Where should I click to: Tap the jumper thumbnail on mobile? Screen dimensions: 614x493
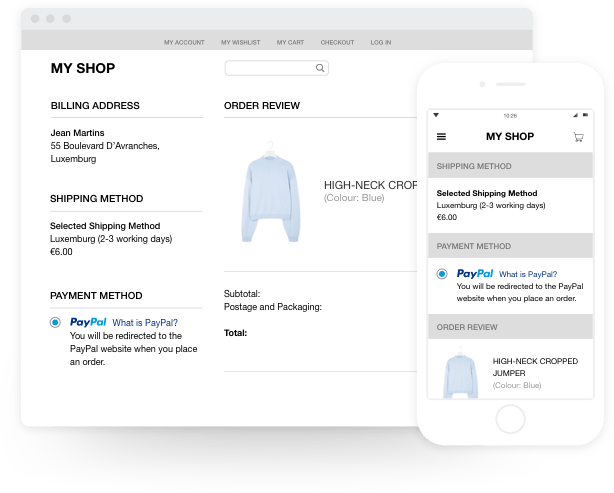[460, 373]
